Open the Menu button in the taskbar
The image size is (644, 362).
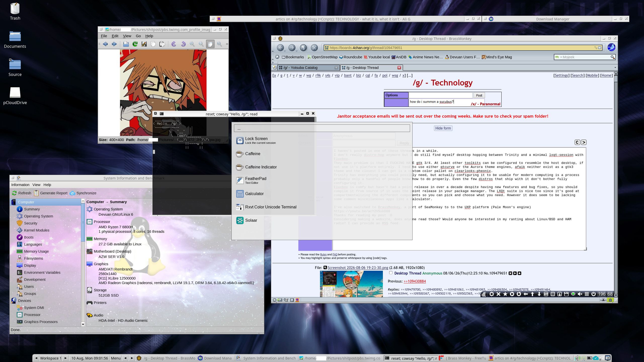116,358
